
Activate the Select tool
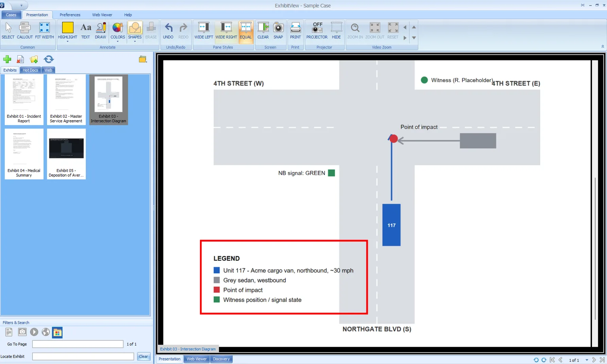pyautogui.click(x=8, y=30)
